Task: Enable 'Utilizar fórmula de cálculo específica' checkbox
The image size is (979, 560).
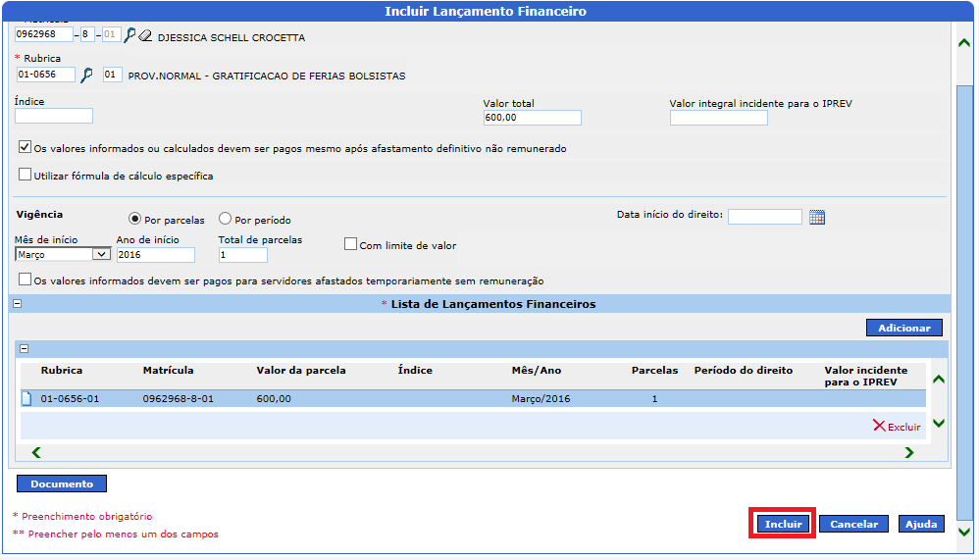Action: click(x=25, y=176)
